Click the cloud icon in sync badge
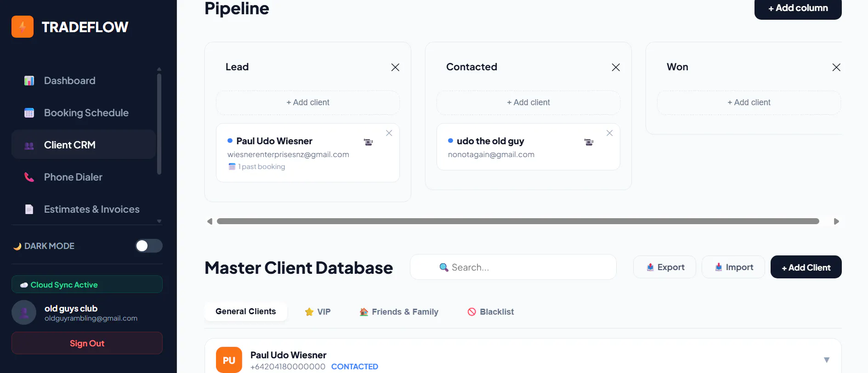This screenshot has width=868, height=373. coord(24,285)
